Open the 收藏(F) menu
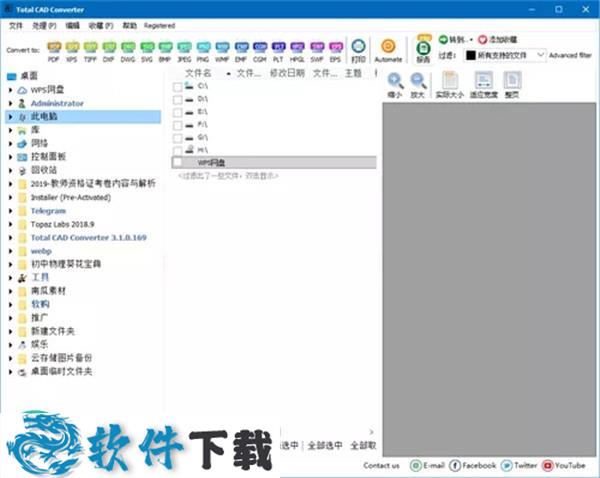 click(101, 26)
